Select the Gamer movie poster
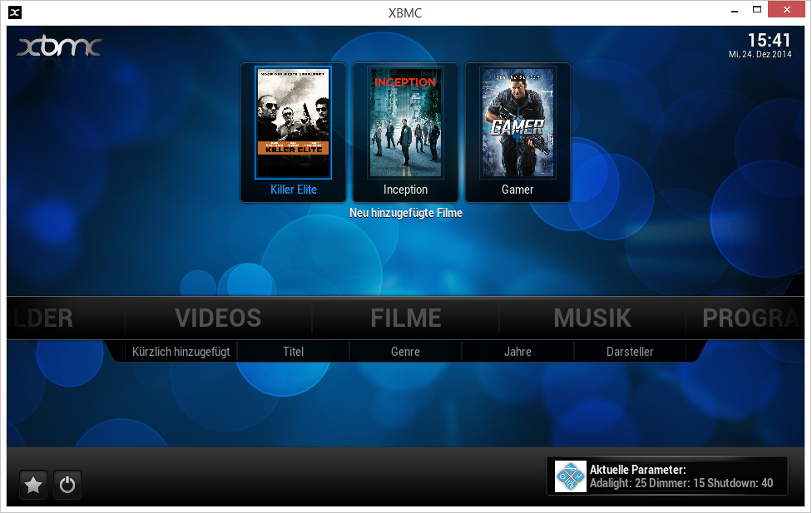The height and width of the screenshot is (513, 812). point(517,123)
